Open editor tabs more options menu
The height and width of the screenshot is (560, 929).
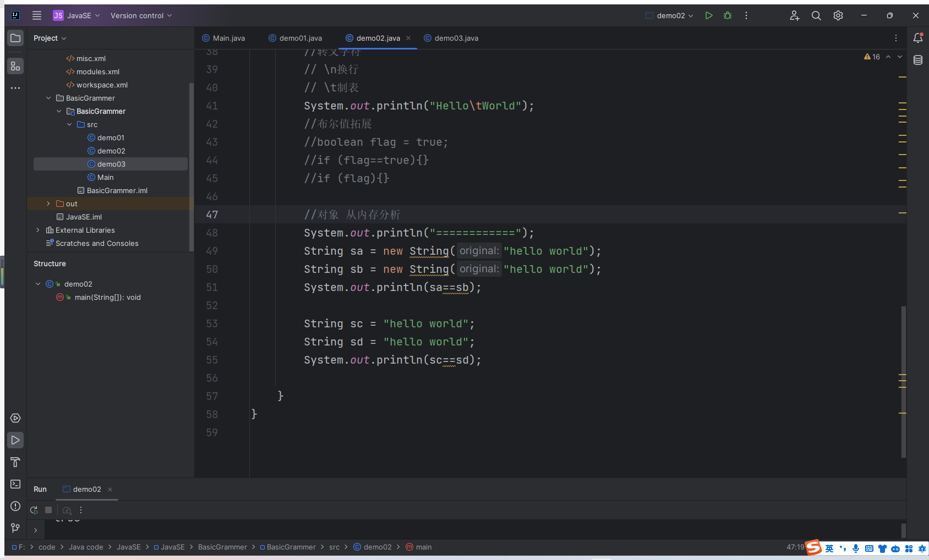tap(896, 38)
